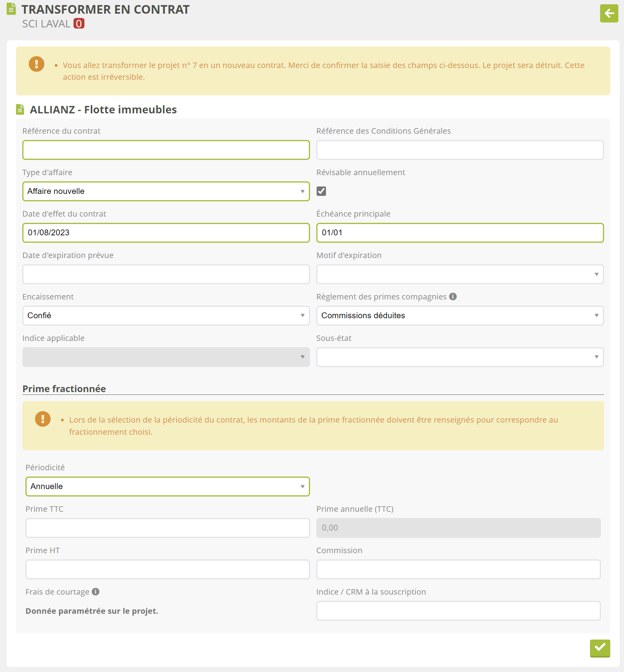Click the green back arrow button
Viewport: 624px width, 672px height.
click(x=609, y=14)
